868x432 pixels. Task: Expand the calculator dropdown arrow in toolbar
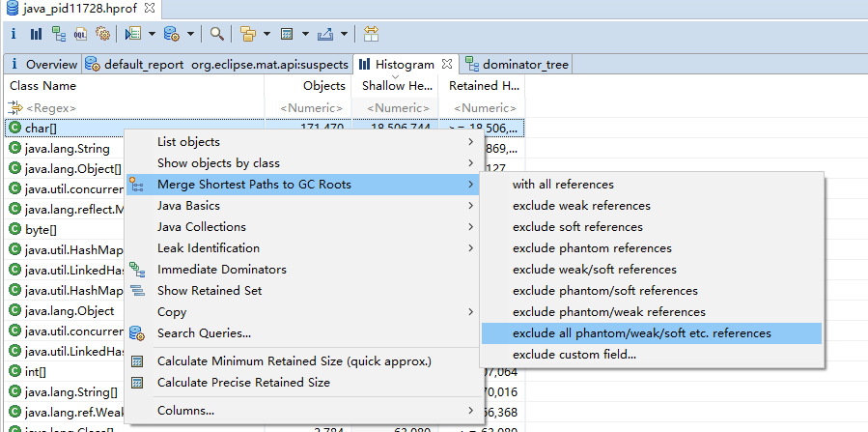305,35
